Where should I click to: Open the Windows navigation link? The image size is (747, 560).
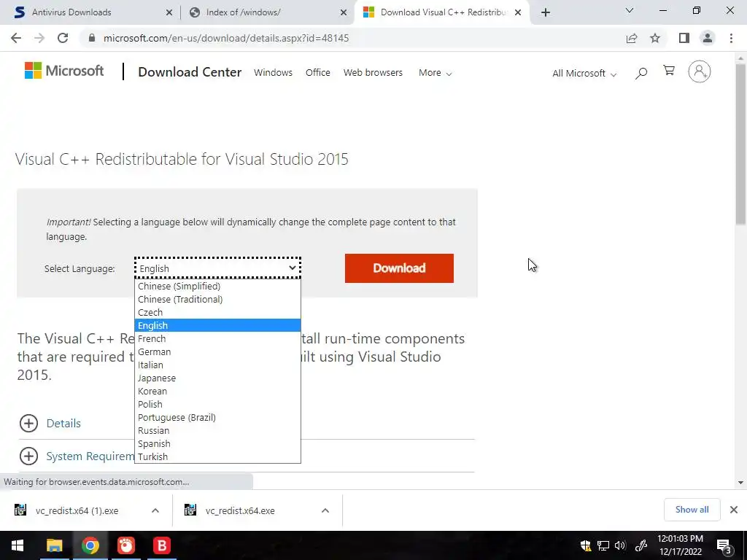[273, 72]
